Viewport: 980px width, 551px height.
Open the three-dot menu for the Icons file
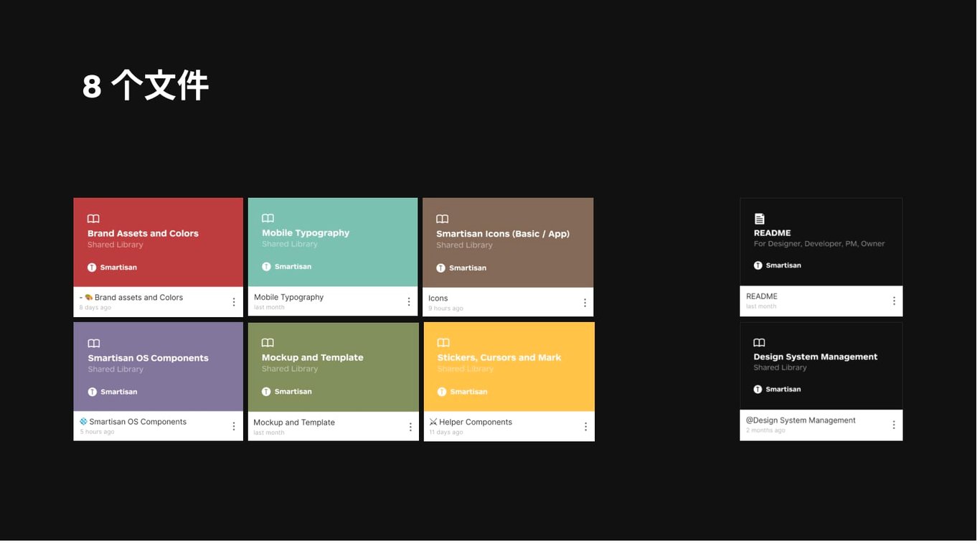click(x=585, y=303)
